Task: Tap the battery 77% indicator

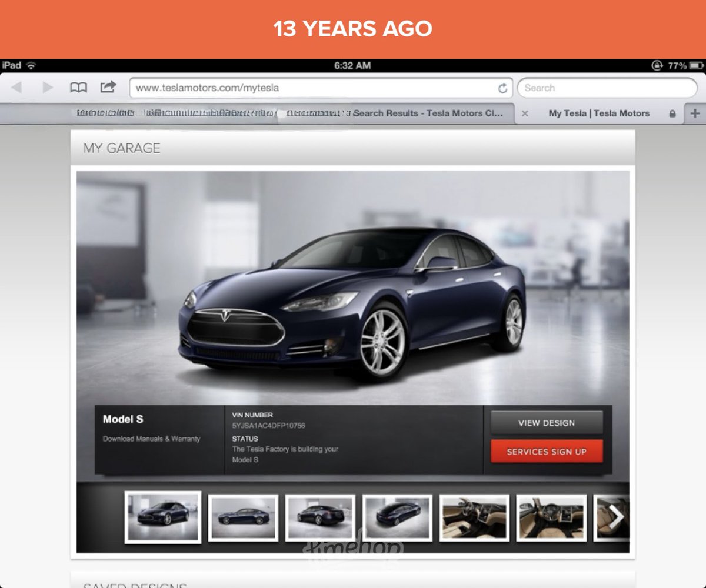Action: [x=685, y=65]
